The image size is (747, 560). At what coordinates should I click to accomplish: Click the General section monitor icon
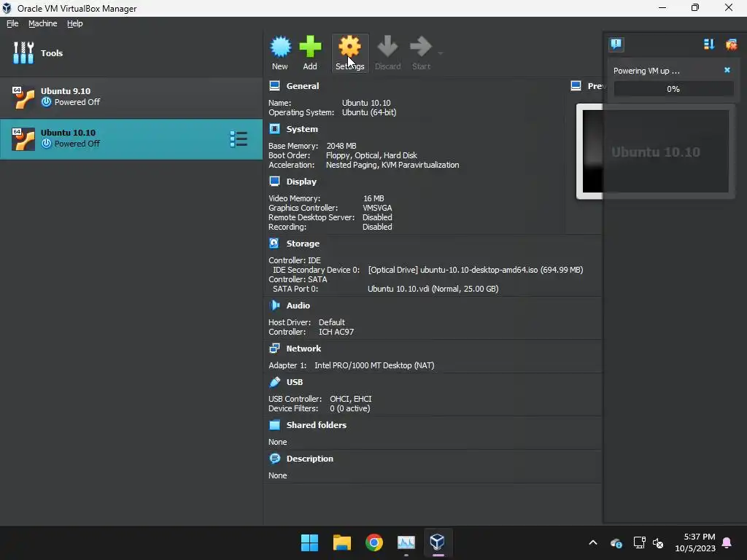(x=274, y=86)
